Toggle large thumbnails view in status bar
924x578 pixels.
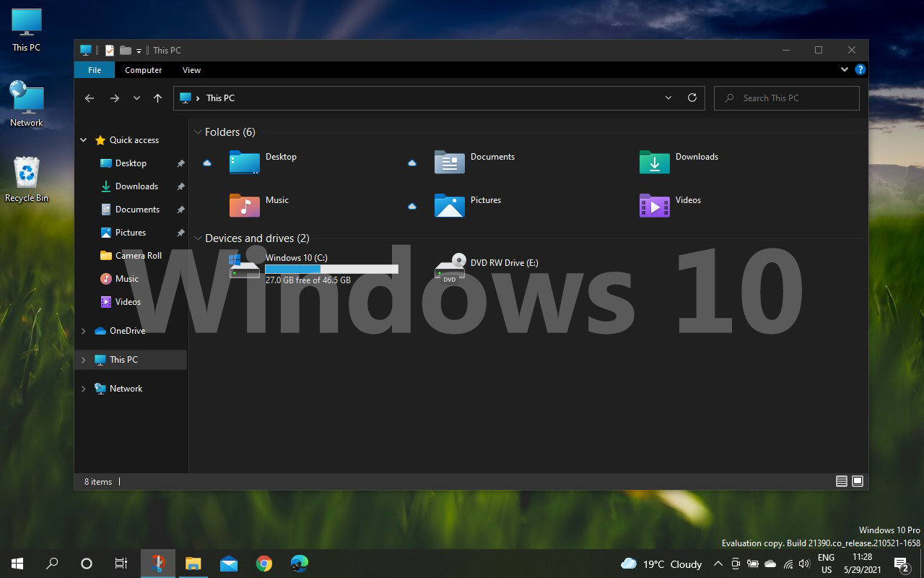pyautogui.click(x=858, y=480)
